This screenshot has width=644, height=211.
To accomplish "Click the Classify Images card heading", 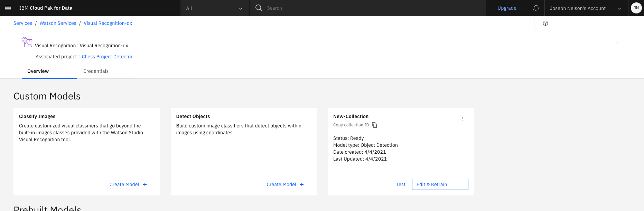I will coord(37,116).
